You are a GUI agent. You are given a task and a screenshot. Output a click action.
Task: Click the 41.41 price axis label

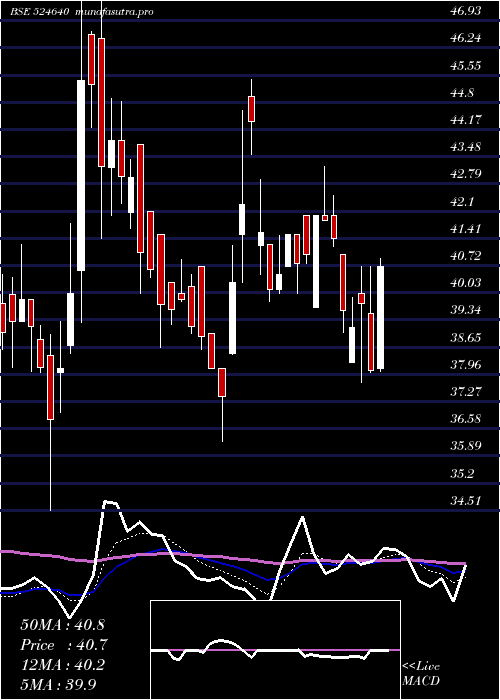(466, 229)
